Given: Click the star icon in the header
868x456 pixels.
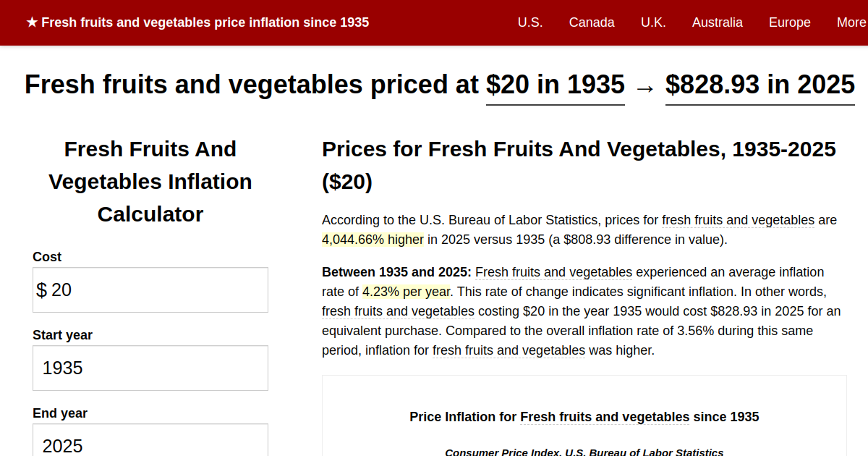Looking at the screenshot, I should point(30,22).
